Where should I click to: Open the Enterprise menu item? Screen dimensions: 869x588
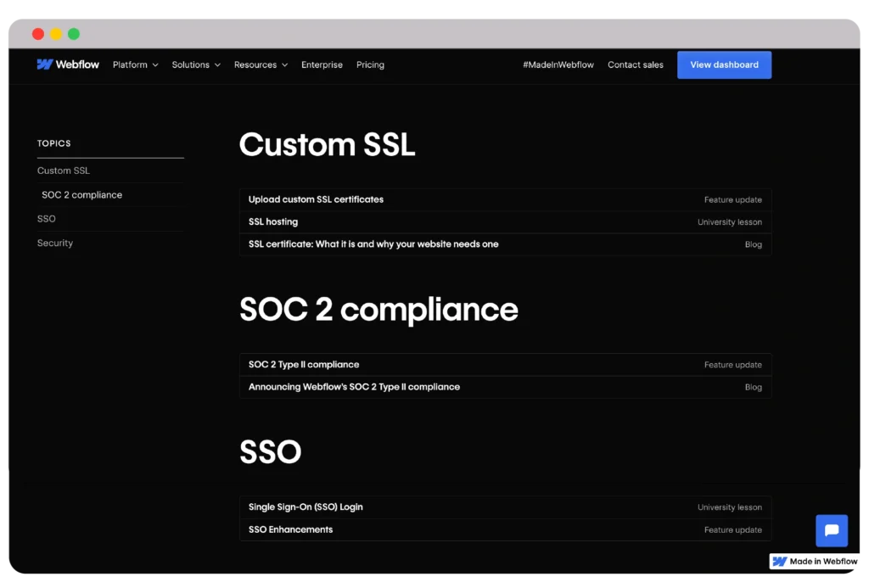coord(322,64)
